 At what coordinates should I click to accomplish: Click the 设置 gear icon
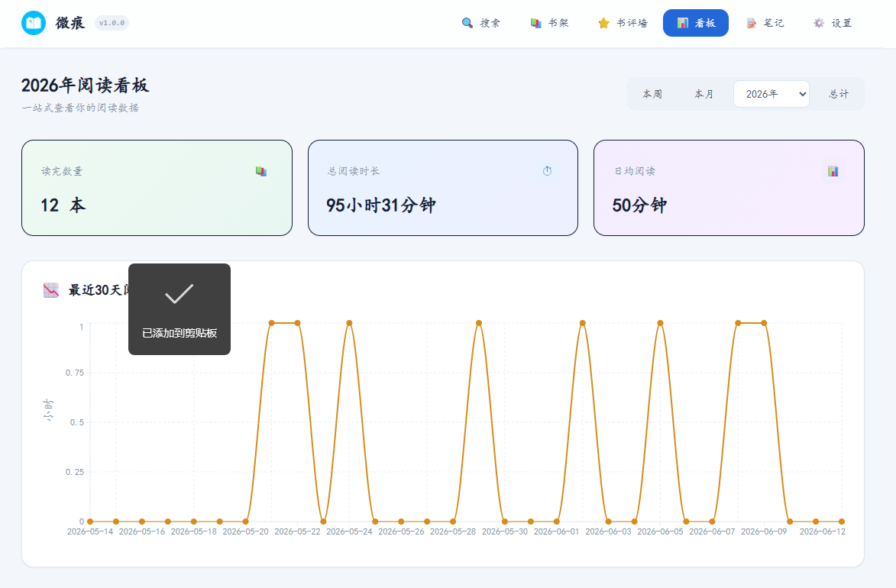[x=819, y=23]
